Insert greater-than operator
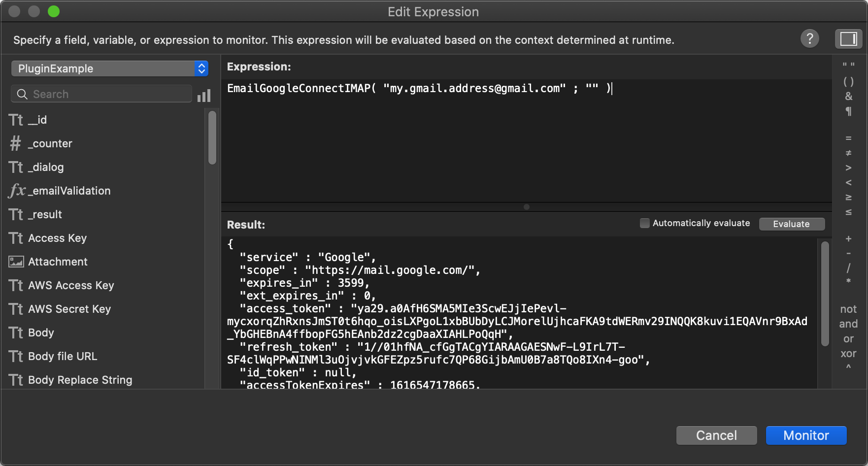This screenshot has height=466, width=868. (x=848, y=168)
